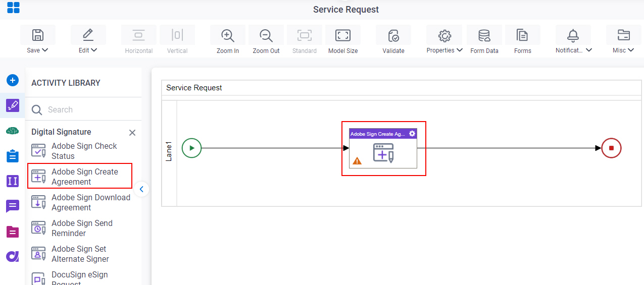Click the activity library Search field
The image size is (644, 285).
point(83,109)
